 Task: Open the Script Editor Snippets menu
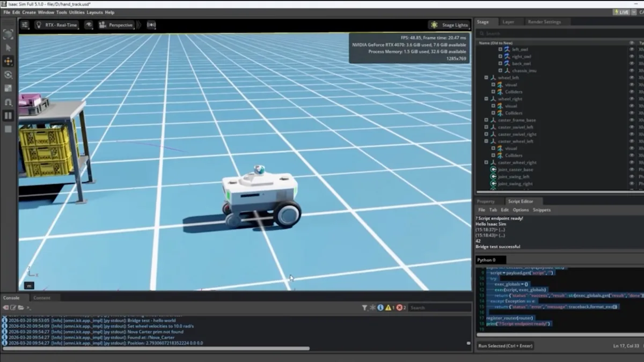click(541, 210)
